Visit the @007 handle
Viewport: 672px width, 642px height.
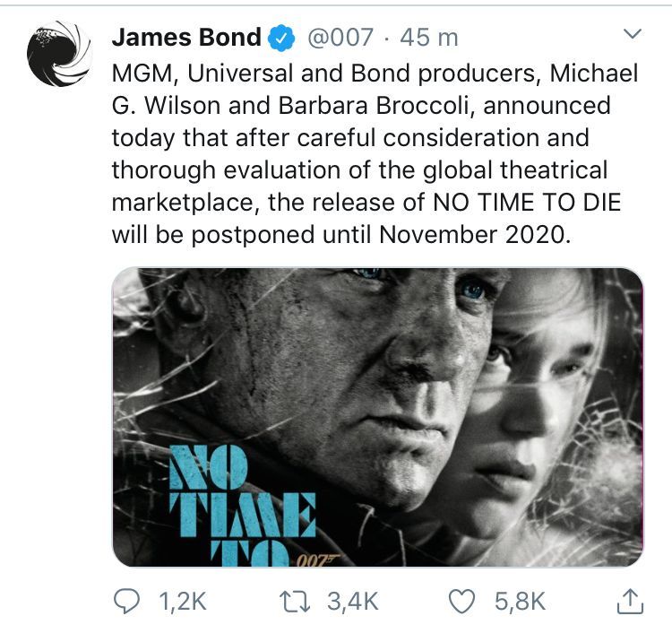click(x=339, y=39)
